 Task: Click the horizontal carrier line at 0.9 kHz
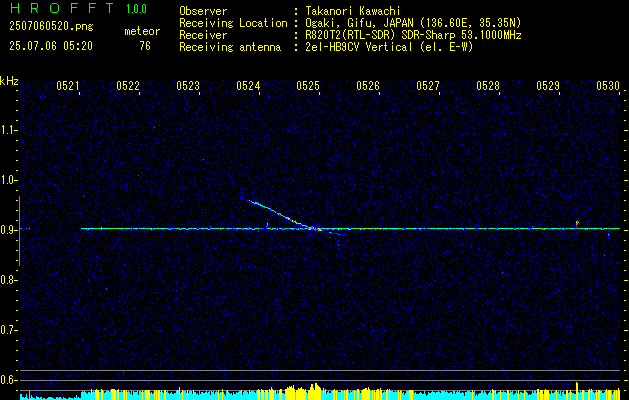click(350, 229)
